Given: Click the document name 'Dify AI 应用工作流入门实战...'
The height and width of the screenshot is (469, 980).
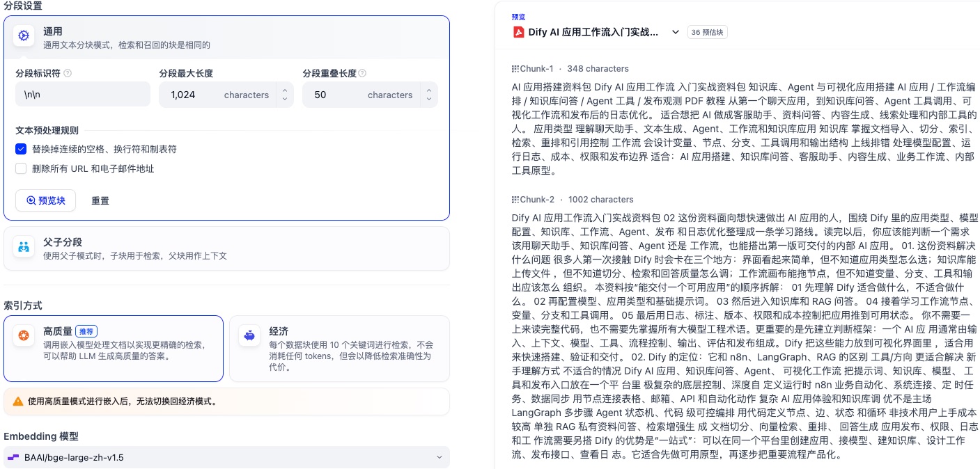Looking at the screenshot, I should coord(593,32).
